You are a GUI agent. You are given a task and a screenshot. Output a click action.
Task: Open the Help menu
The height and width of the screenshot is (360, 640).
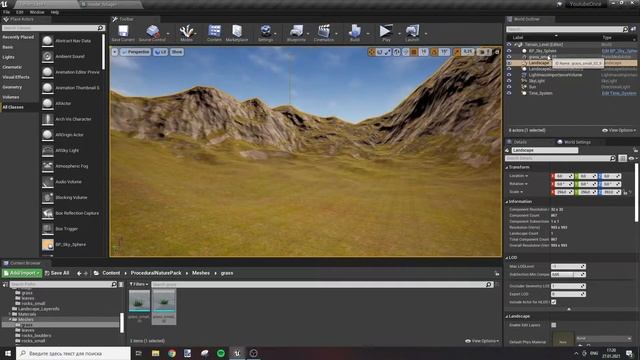[55, 12]
